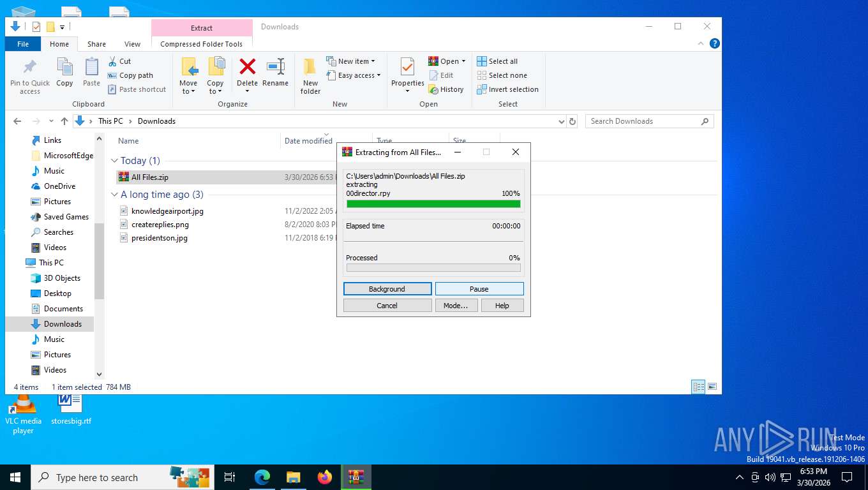Viewport: 868px width, 490px height.
Task: Collapse the A long time ago group
Action: pos(115,195)
